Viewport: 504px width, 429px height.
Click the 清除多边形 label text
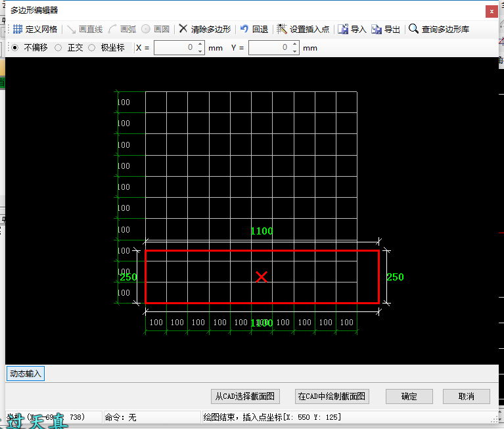[211, 30]
